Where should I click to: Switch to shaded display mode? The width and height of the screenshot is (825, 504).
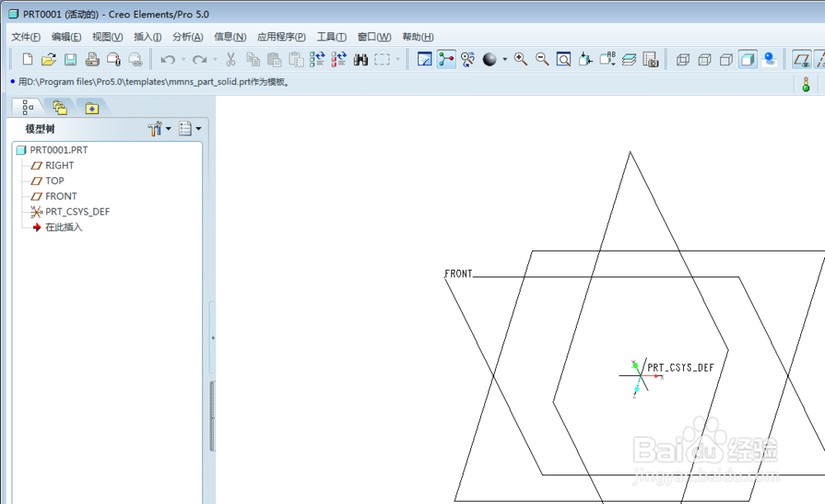click(x=747, y=59)
